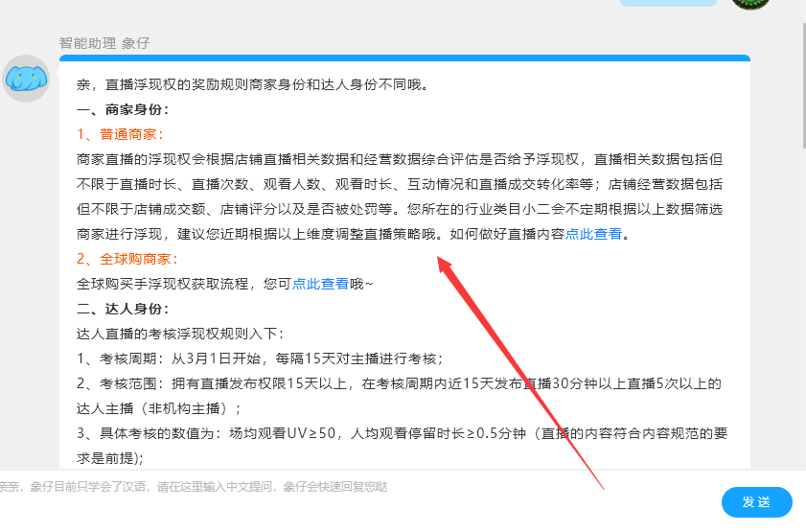Click the orange heading 1、普通商家:
The width and height of the screenshot is (806, 532).
pos(121,134)
